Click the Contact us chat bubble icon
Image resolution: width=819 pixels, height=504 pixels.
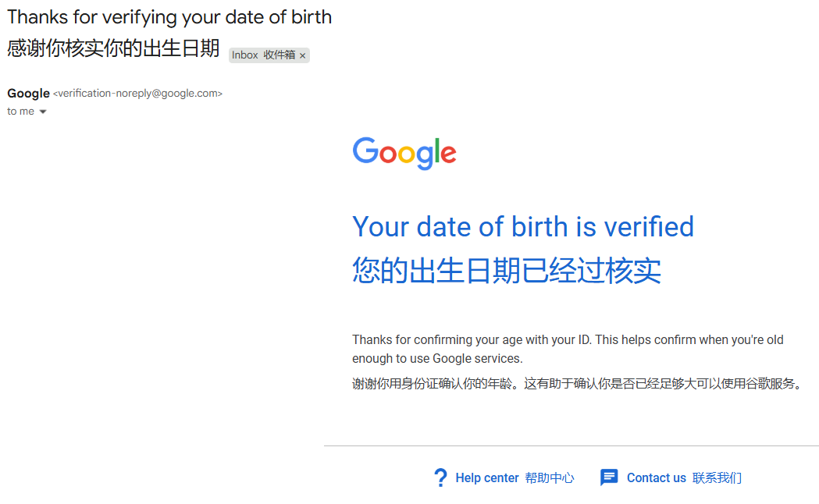coord(609,477)
